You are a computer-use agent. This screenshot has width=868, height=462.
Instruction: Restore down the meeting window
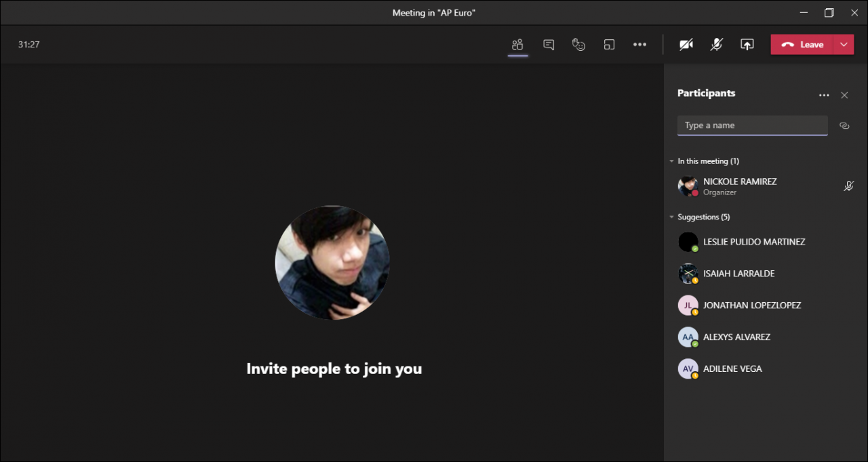(829, 12)
